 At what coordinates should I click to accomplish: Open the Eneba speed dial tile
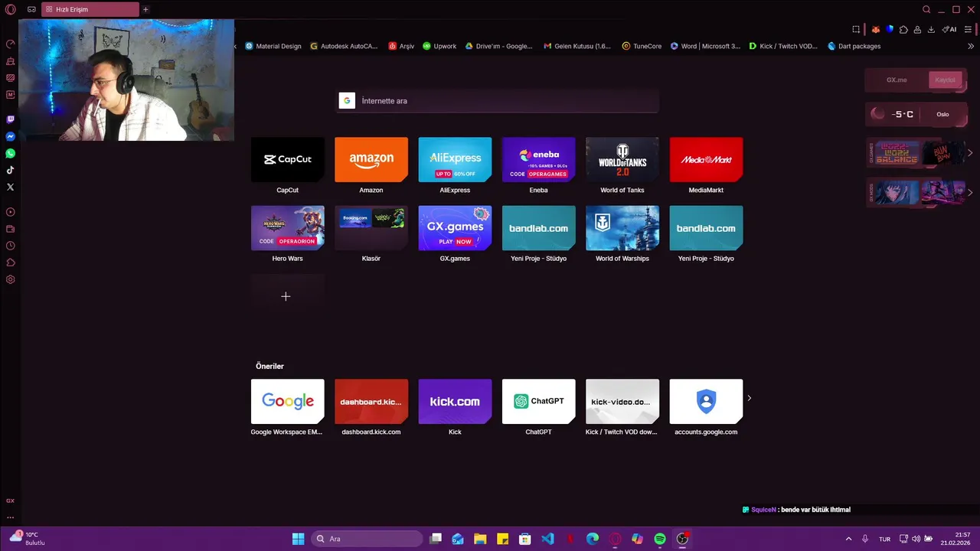[538, 159]
